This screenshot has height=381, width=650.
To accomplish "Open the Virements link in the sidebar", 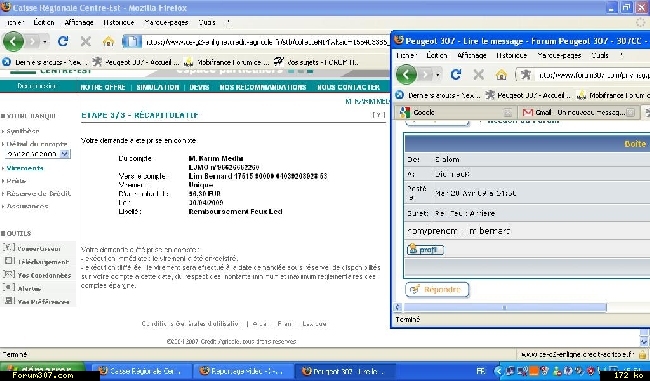I will tap(25, 168).
